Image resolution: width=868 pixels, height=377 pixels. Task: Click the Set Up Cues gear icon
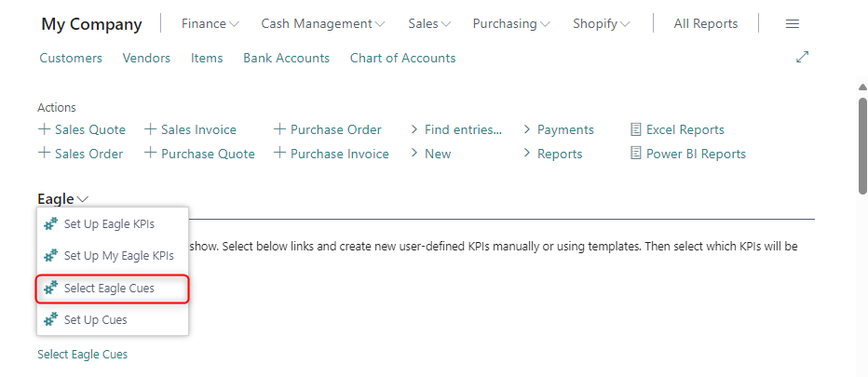click(x=51, y=319)
